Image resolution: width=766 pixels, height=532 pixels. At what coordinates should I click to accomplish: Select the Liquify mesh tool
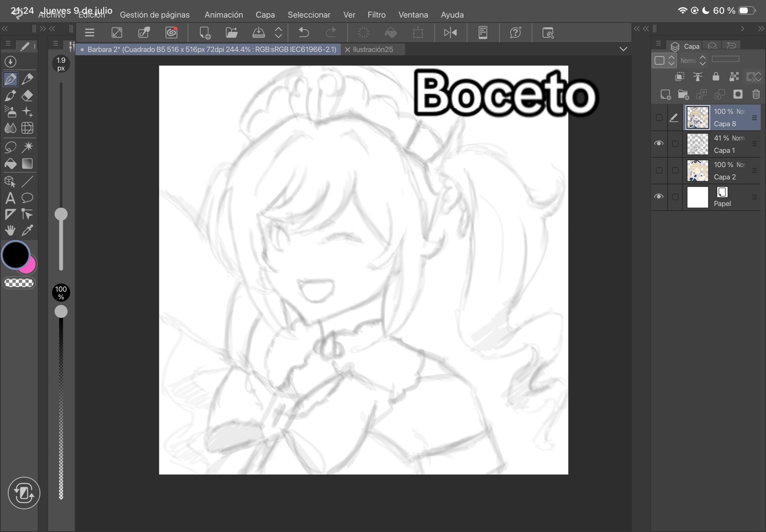pos(28,128)
